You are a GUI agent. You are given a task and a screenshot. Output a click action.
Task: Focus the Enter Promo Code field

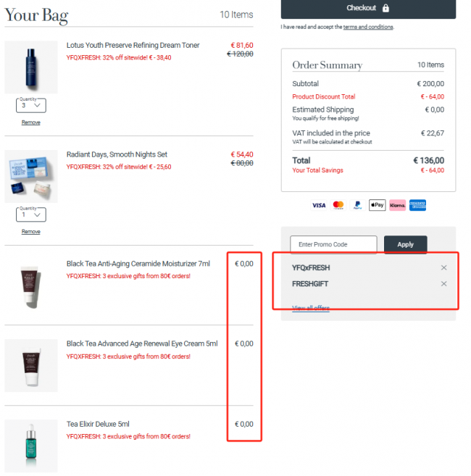pos(333,244)
